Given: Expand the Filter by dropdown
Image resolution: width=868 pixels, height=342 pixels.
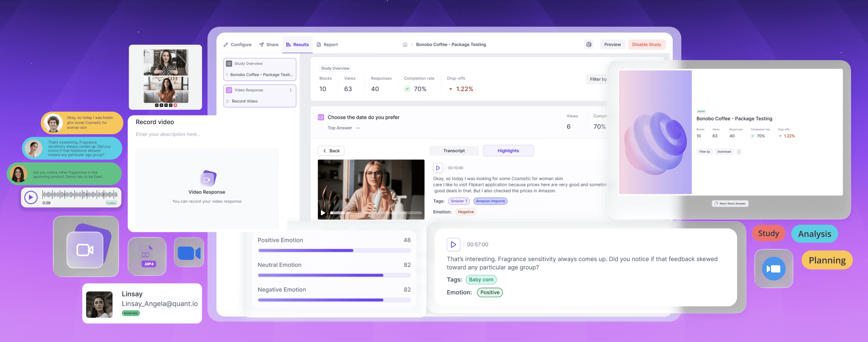Looking at the screenshot, I should [x=598, y=79].
